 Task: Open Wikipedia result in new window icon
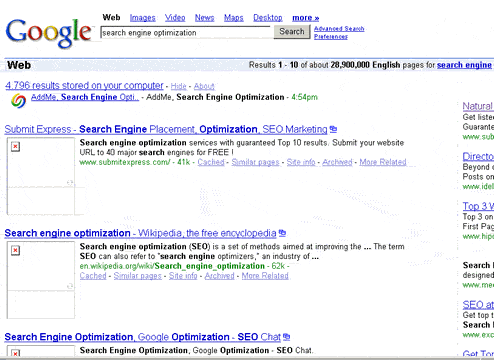(x=282, y=233)
